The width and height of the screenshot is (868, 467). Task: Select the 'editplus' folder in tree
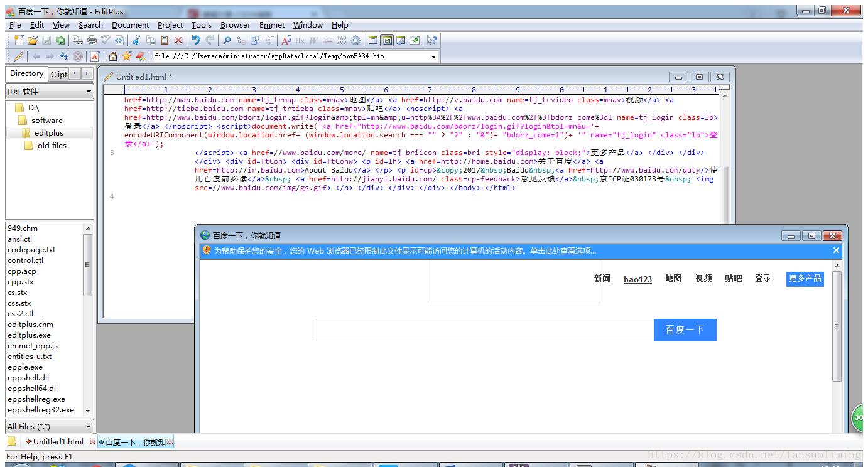tap(49, 133)
